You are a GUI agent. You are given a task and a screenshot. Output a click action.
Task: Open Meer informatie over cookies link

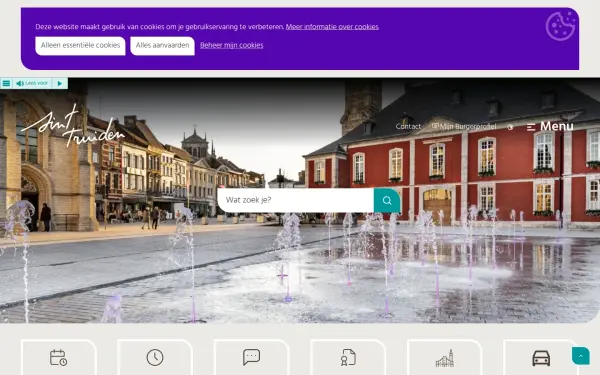[332, 27]
